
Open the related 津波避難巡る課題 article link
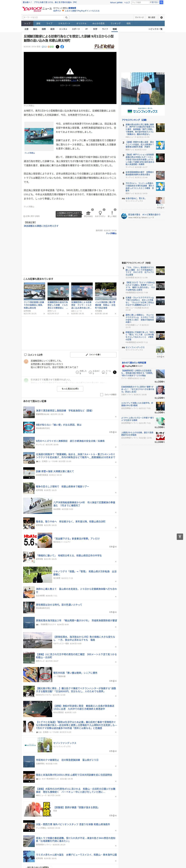pos(41,226)
